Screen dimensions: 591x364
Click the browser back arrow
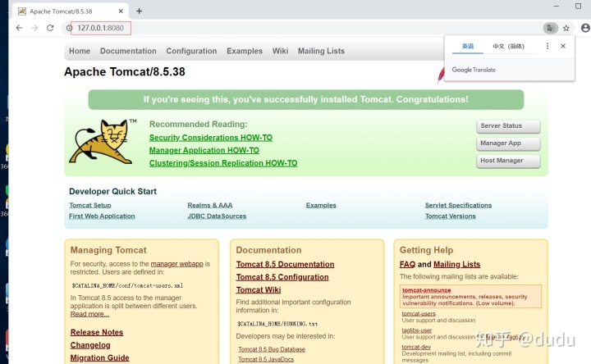19,28
